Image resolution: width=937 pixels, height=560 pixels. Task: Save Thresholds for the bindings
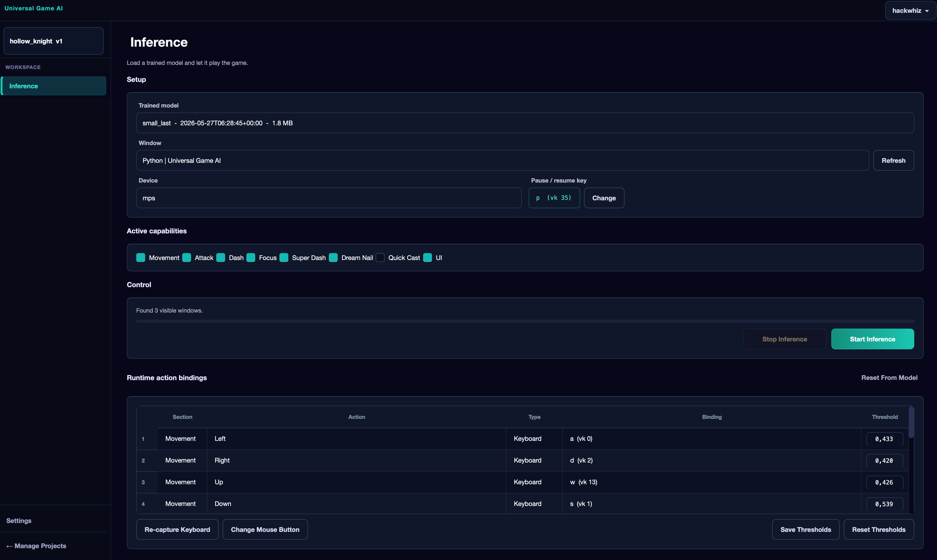(805, 529)
